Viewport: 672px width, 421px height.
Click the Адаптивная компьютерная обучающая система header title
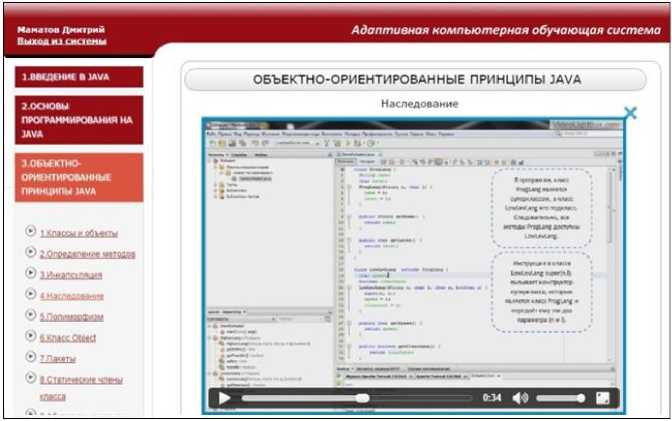coord(506,30)
